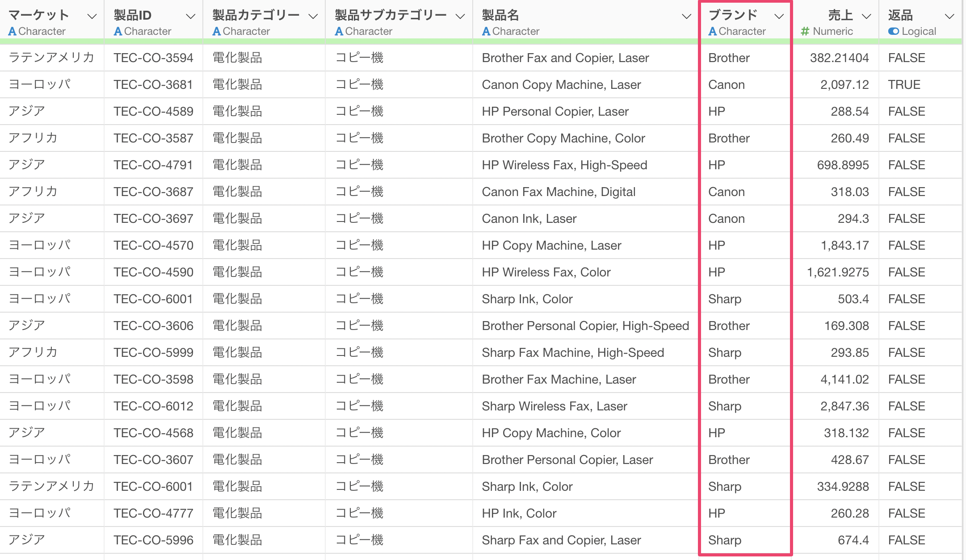The width and height of the screenshot is (966, 560).
Task: Click sales value 1,621.9275
Action: pyautogui.click(x=838, y=272)
